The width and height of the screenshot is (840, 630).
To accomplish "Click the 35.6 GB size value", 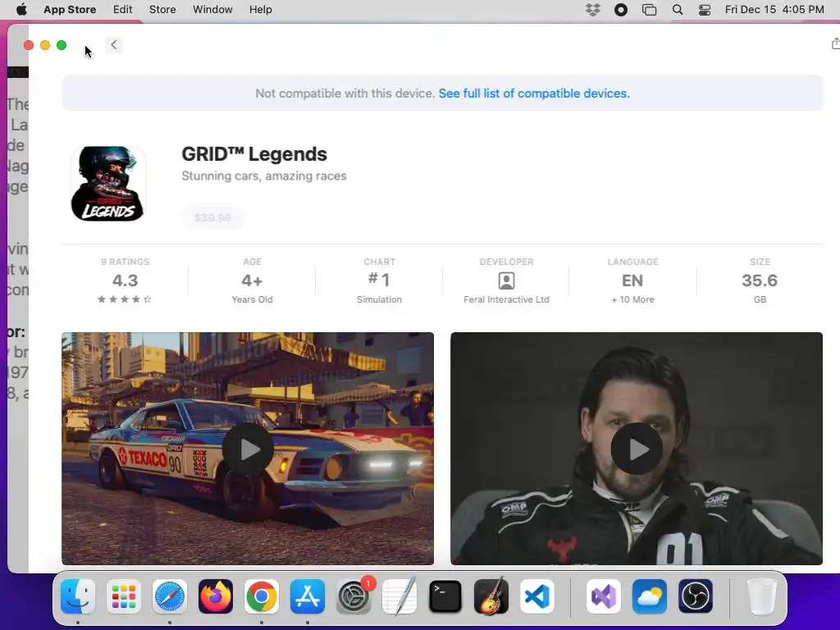I will pyautogui.click(x=760, y=281).
